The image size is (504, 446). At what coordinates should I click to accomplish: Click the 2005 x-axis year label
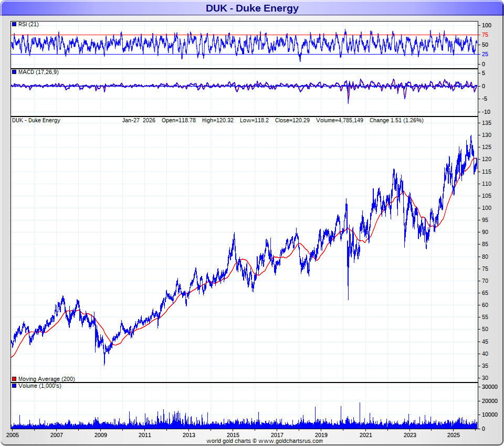[x=13, y=435]
